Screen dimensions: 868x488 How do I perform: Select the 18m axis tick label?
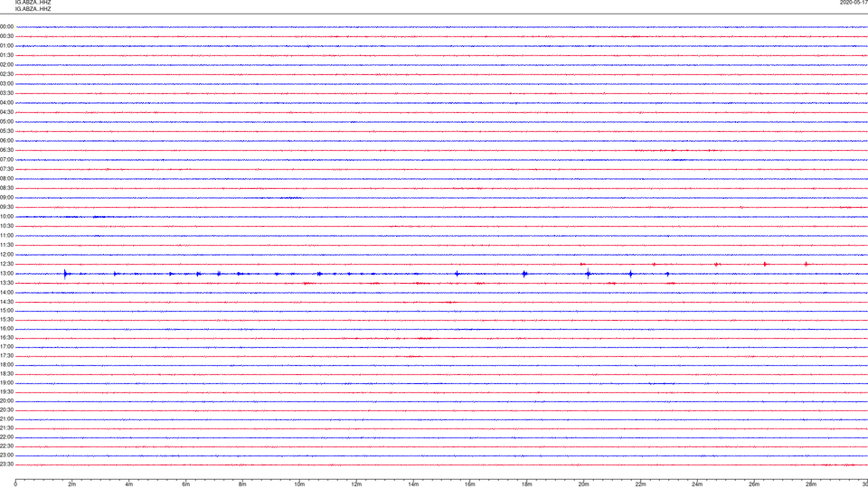point(527,484)
